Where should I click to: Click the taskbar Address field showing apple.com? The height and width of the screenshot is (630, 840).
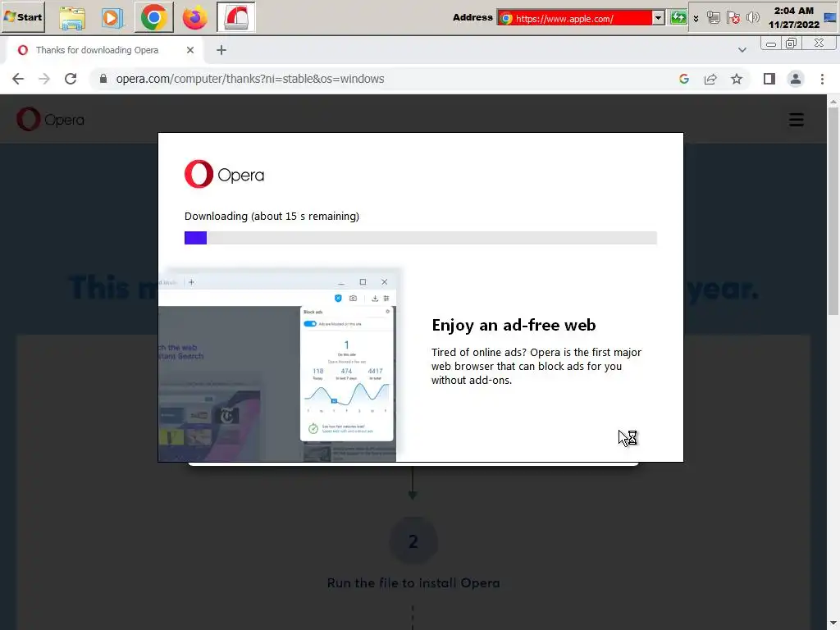[x=573, y=18]
